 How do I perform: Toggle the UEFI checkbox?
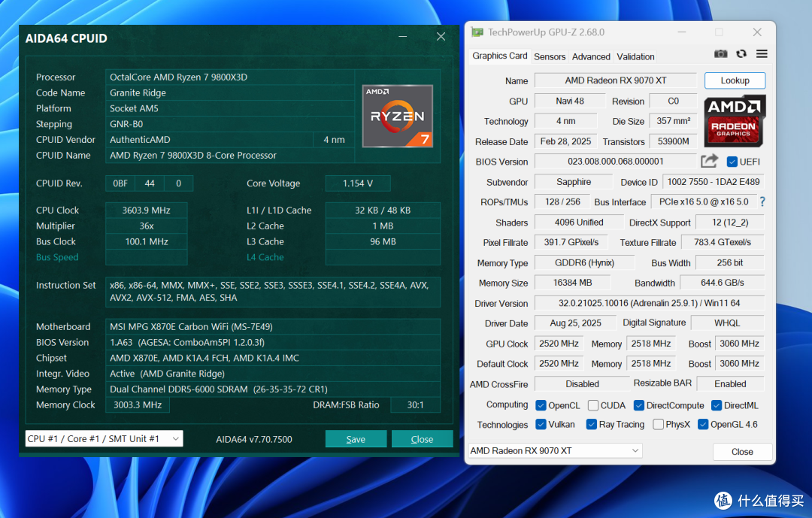(732, 162)
